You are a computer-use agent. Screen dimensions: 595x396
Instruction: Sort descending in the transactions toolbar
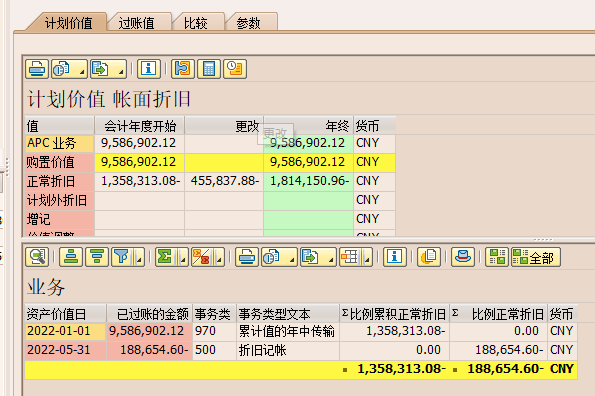tap(97, 257)
